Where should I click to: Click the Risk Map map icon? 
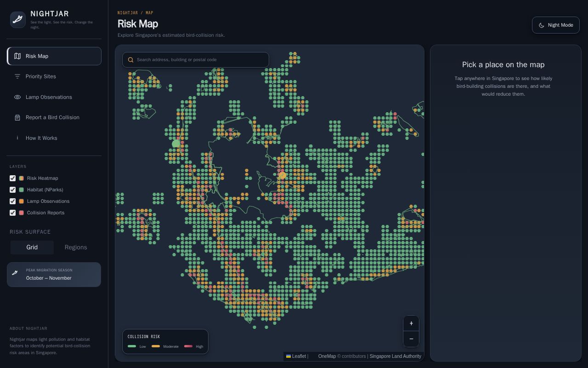coord(17,56)
